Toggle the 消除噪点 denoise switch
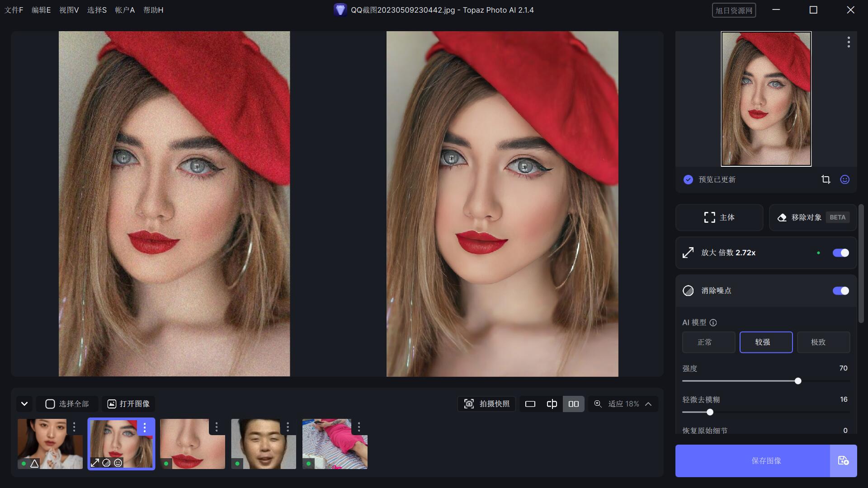This screenshot has height=488, width=868. pyautogui.click(x=841, y=291)
